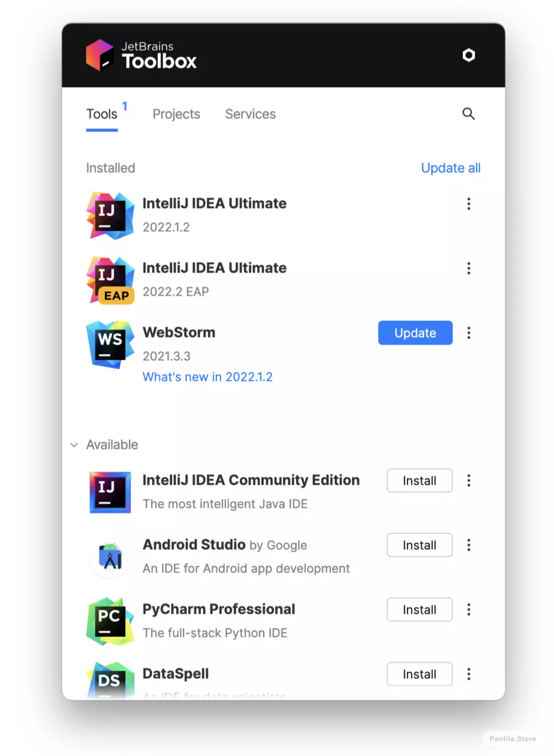This screenshot has height=756, width=554.
Task: Click the three-dot menu for WebStorm
Action: coord(469,333)
